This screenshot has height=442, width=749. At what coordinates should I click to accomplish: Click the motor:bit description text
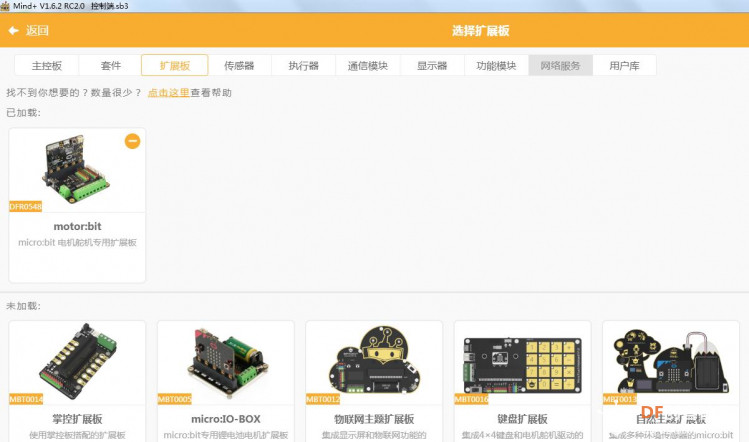[x=77, y=242]
